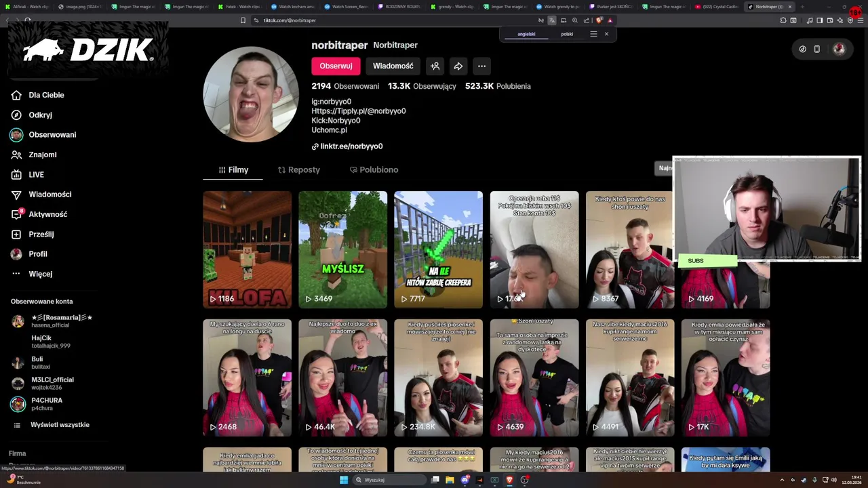Switch to the Crystal Castles YouTube tab

(x=717, y=7)
